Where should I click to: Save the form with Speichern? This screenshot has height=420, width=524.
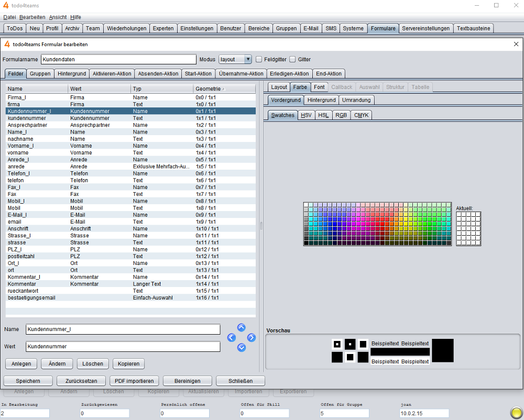[x=28, y=381]
